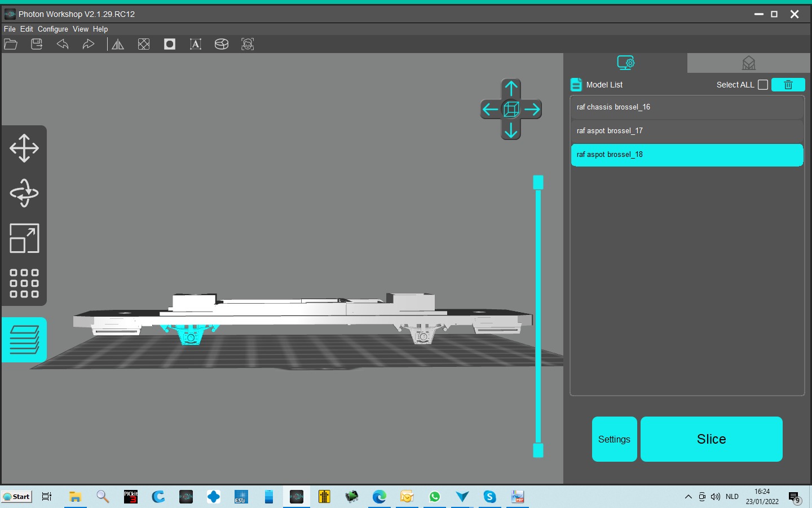
Task: Switch to the model settings tab
Action: click(x=625, y=63)
